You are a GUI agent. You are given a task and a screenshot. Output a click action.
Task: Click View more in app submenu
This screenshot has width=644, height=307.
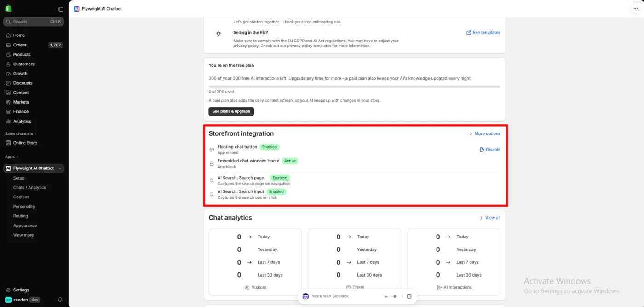[x=23, y=235]
